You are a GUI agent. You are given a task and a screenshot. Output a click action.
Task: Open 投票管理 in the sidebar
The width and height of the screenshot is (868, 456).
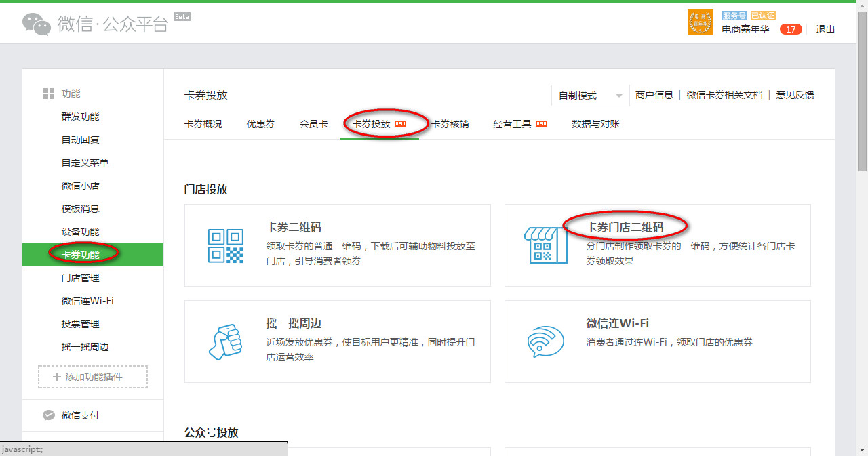pos(80,324)
